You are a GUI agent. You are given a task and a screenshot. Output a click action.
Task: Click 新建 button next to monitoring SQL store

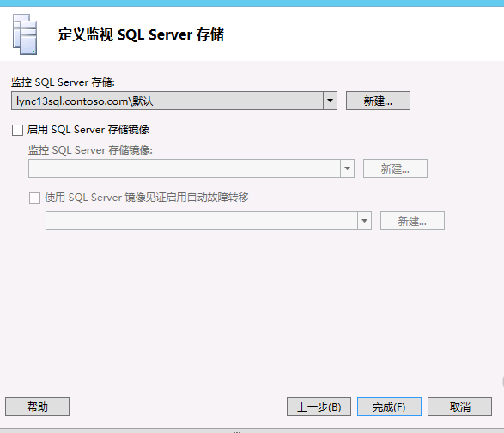tap(378, 101)
